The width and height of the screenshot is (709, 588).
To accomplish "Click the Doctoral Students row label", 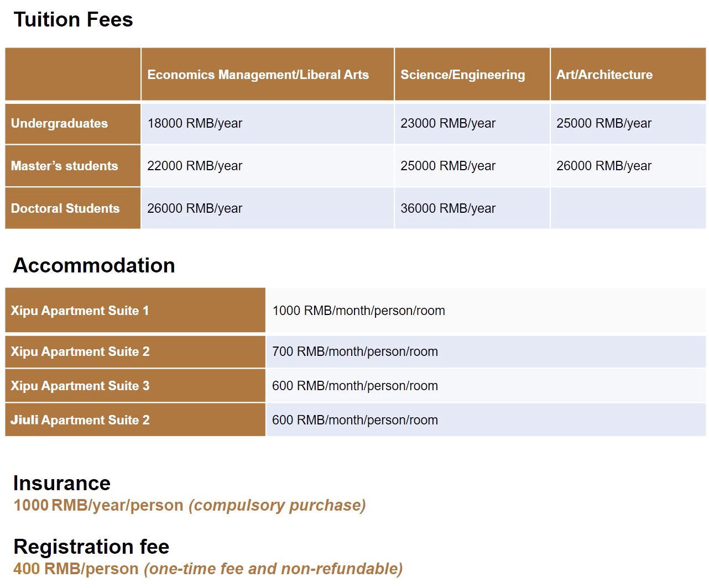I will click(x=65, y=208).
